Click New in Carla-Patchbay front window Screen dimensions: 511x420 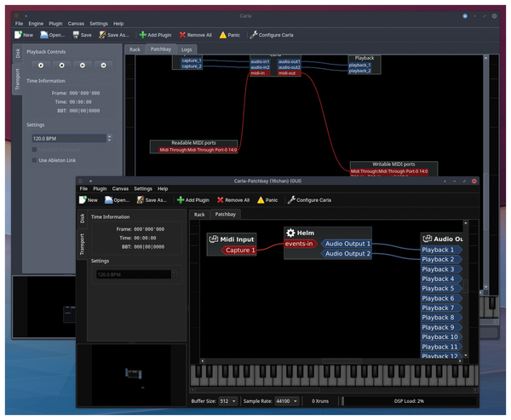(89, 200)
